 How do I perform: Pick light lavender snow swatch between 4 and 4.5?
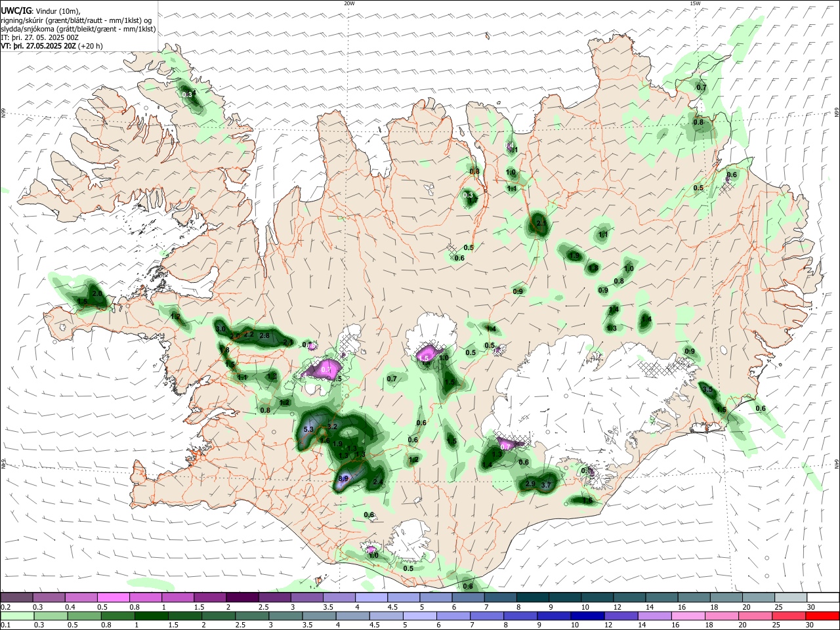pyautogui.click(x=370, y=597)
